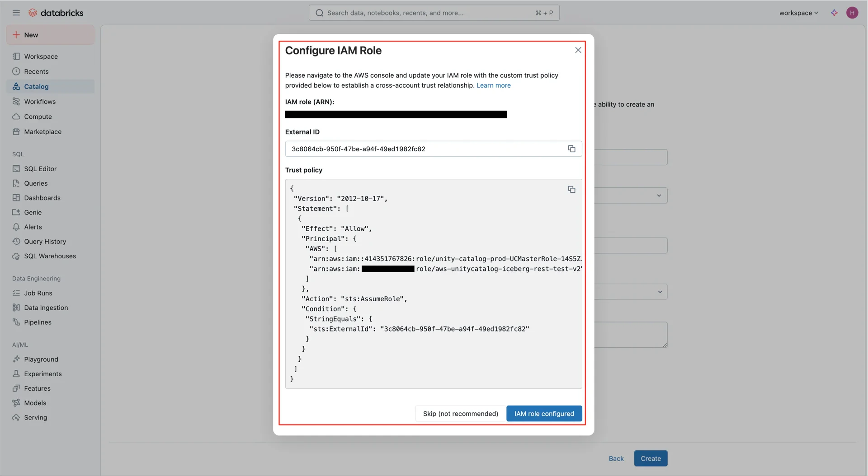
Task: Click the Data Ingestion icon
Action: click(16, 308)
